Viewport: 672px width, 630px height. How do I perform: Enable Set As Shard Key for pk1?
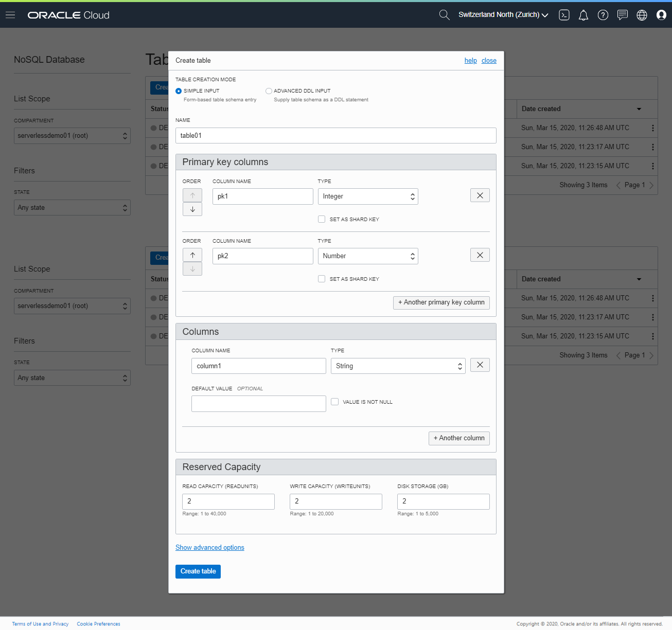[x=321, y=219]
